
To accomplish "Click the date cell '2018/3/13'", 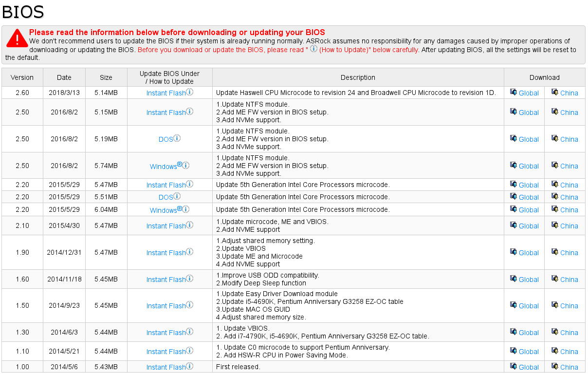I will coord(64,93).
